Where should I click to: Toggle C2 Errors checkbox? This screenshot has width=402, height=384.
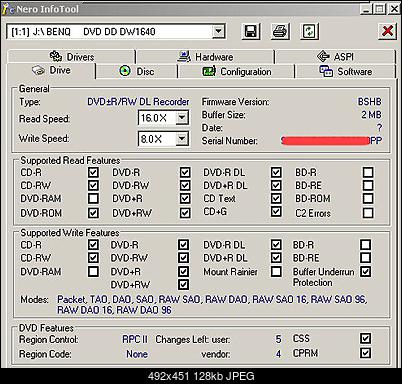[x=368, y=213]
